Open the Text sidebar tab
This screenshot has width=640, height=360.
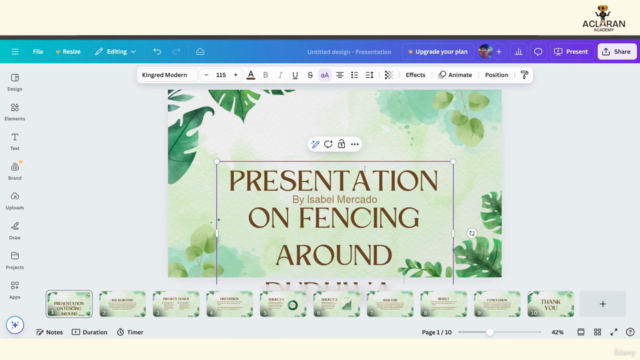pos(15,142)
